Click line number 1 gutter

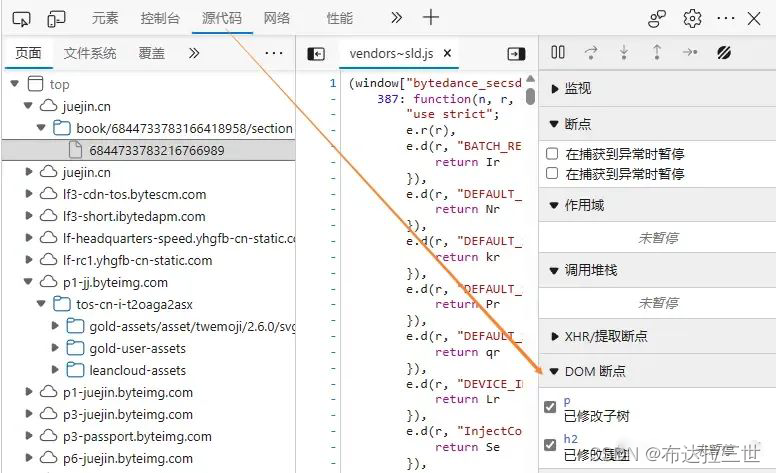click(333, 83)
